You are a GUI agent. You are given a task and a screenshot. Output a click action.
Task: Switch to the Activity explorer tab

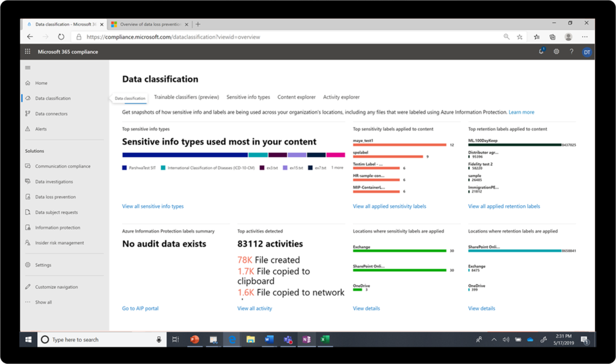tap(340, 97)
